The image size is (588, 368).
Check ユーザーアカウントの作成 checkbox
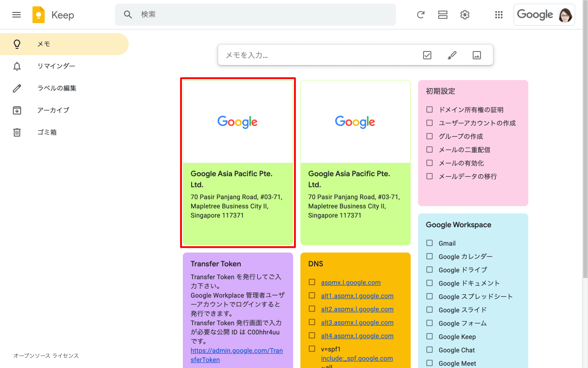430,123
